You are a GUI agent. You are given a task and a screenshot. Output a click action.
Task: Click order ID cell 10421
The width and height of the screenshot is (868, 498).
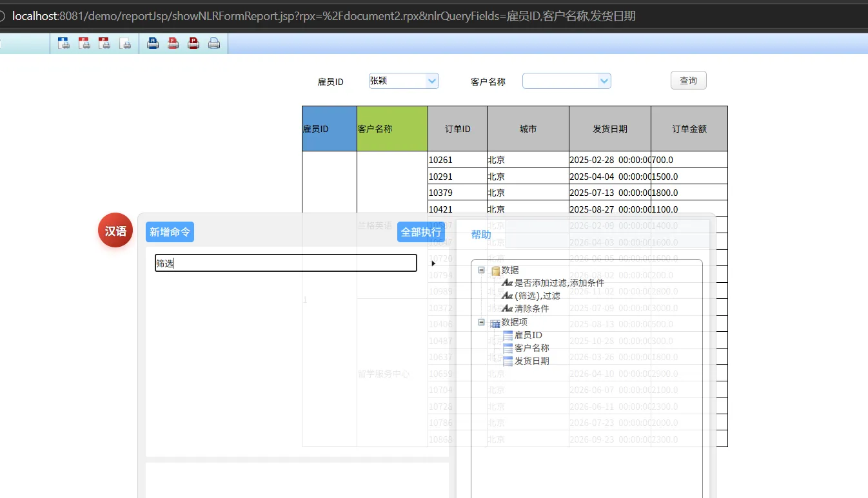pos(457,209)
